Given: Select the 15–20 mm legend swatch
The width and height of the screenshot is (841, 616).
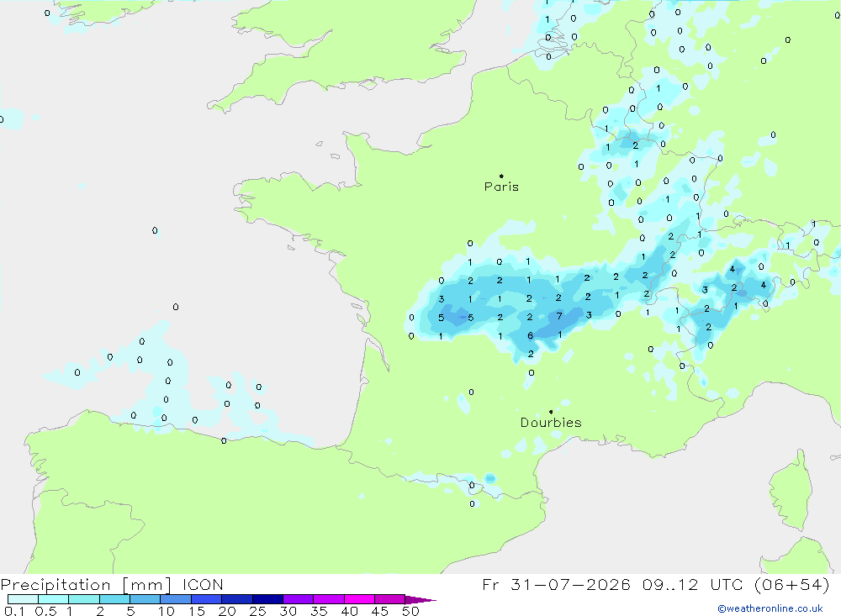Looking at the screenshot, I should (207, 599).
